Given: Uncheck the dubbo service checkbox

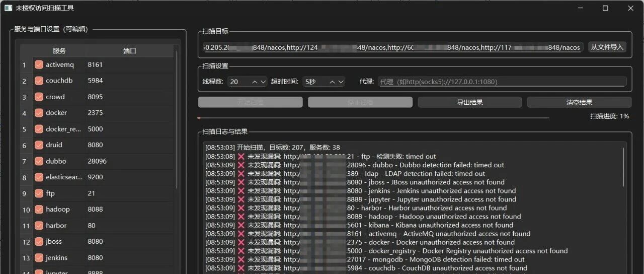Looking at the screenshot, I should point(39,161).
